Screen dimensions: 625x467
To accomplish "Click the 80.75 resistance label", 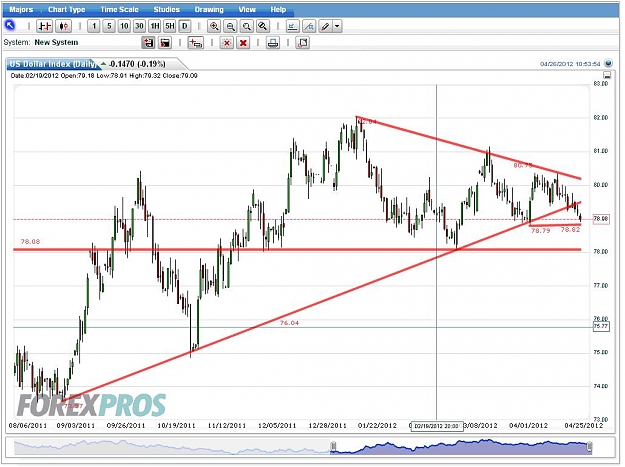I will pyautogui.click(x=523, y=165).
